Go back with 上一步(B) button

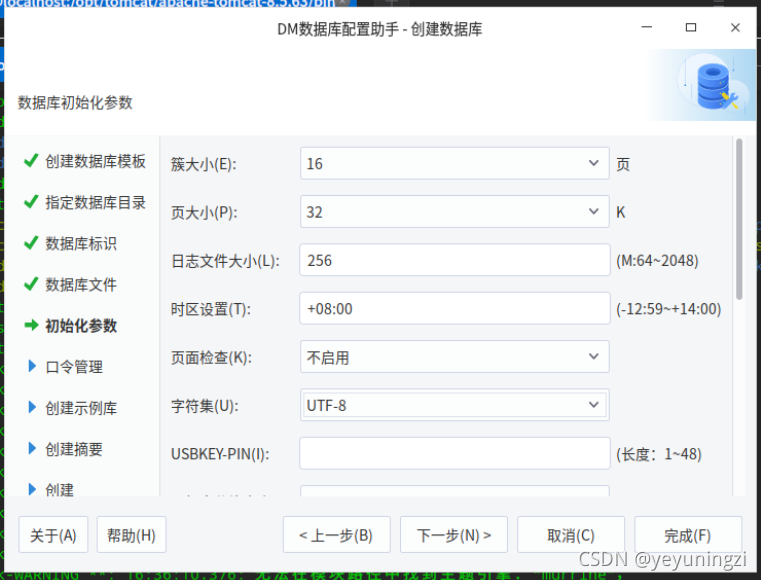(x=336, y=535)
